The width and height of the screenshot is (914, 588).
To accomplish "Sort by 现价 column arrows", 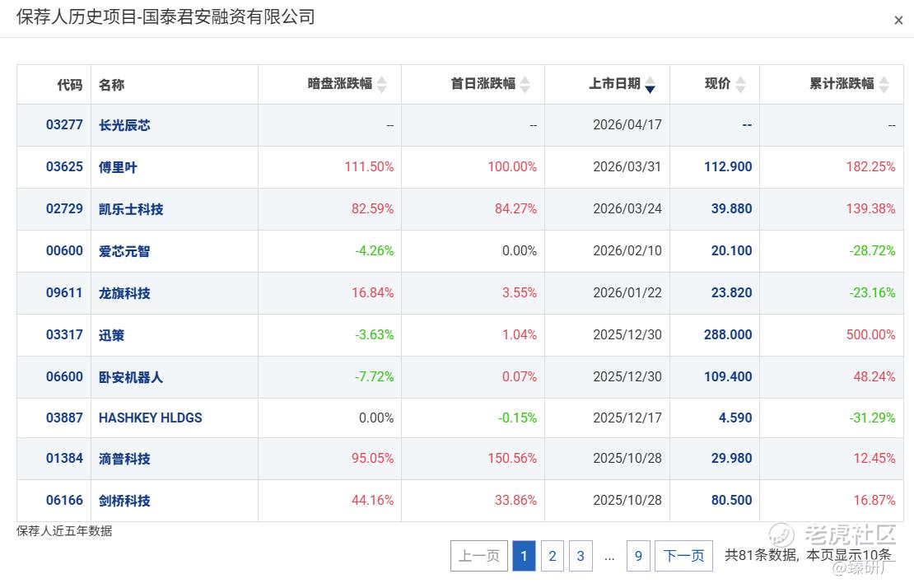I will [x=741, y=85].
